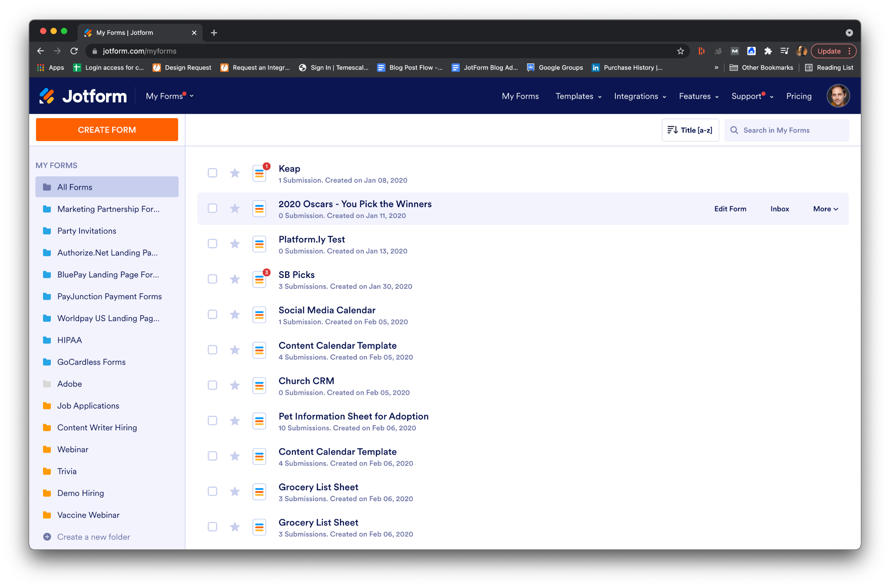Open Chrome extensions puzzle icon

[768, 51]
